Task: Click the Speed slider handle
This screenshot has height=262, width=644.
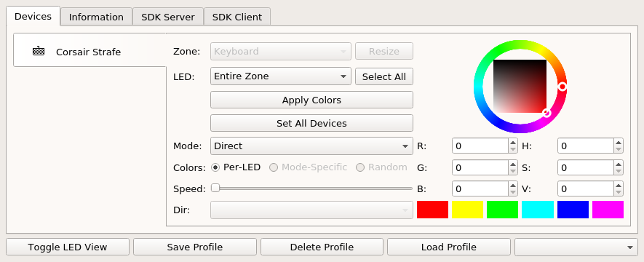Action: pyautogui.click(x=215, y=188)
